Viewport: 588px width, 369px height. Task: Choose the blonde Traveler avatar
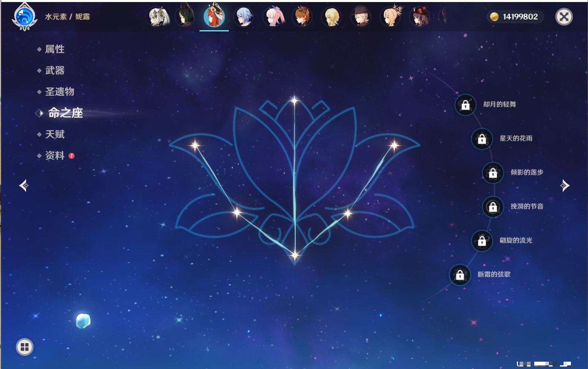coord(331,17)
